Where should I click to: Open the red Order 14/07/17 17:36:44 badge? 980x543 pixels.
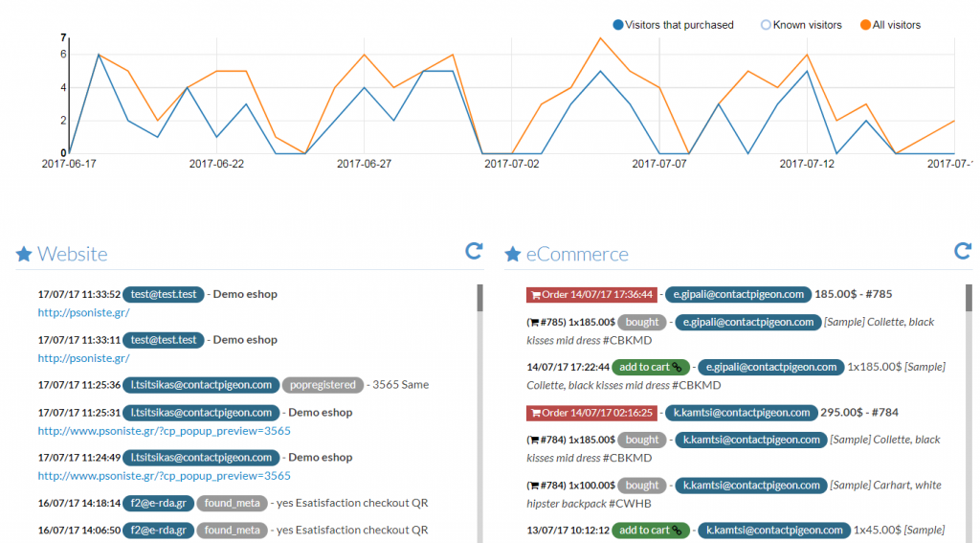(591, 294)
